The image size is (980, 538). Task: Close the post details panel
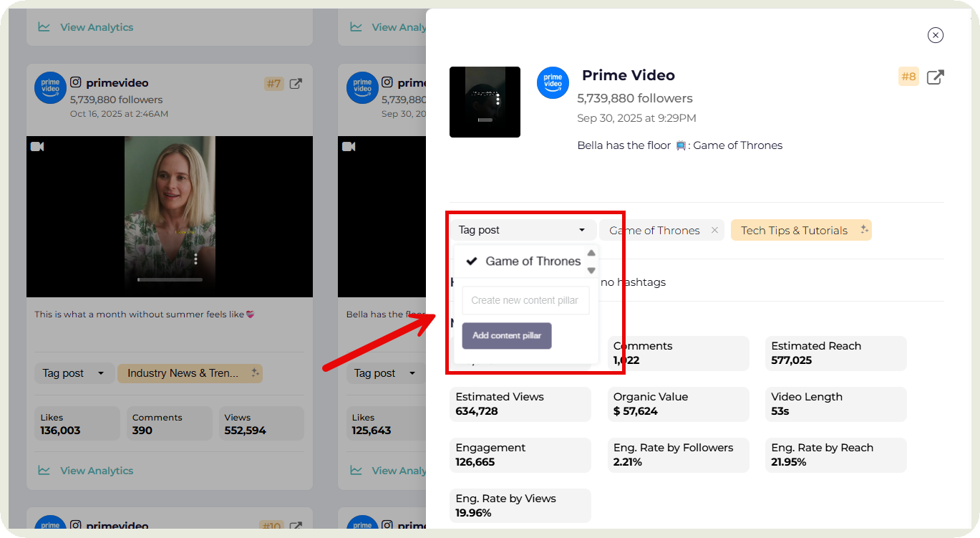935,35
